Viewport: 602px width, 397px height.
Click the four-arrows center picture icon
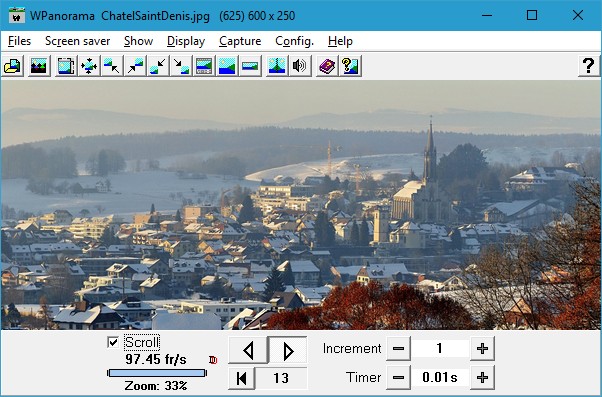point(89,66)
